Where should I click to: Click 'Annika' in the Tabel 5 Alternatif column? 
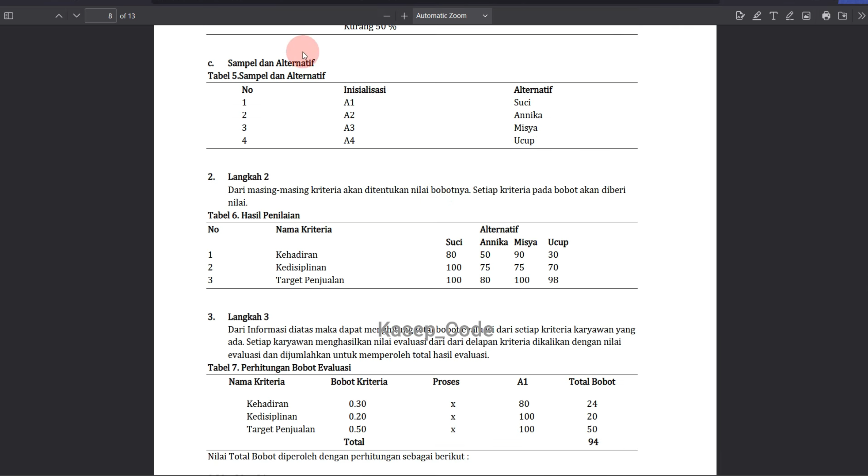pos(528,115)
